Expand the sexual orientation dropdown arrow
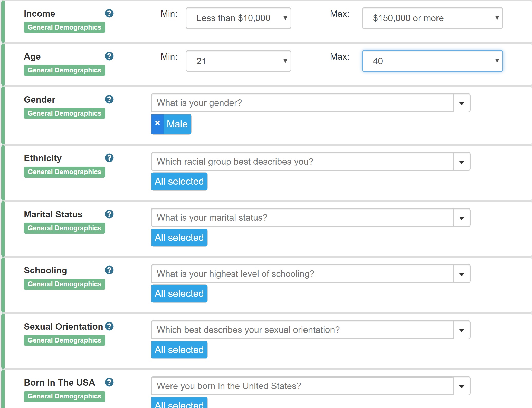The image size is (532, 408). point(462,330)
